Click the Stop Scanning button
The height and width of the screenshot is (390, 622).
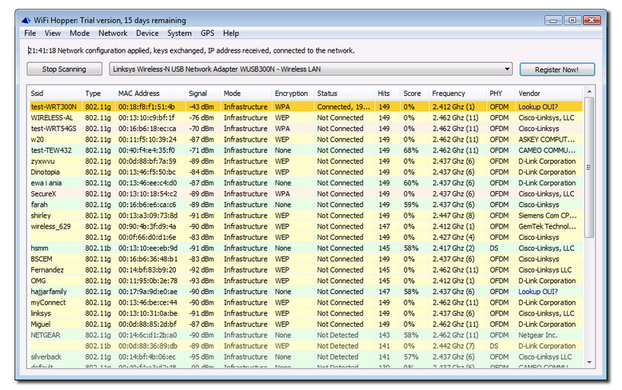click(x=64, y=69)
